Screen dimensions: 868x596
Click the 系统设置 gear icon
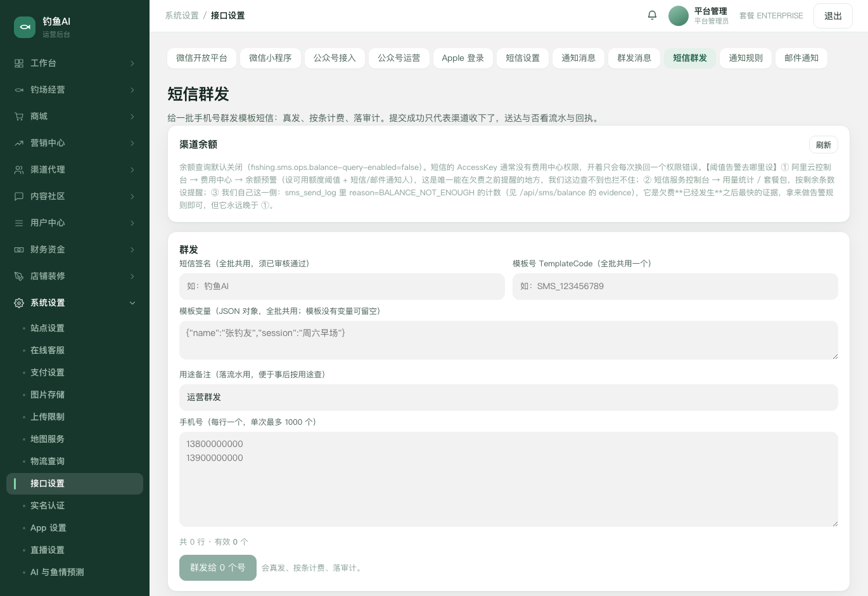tap(19, 303)
